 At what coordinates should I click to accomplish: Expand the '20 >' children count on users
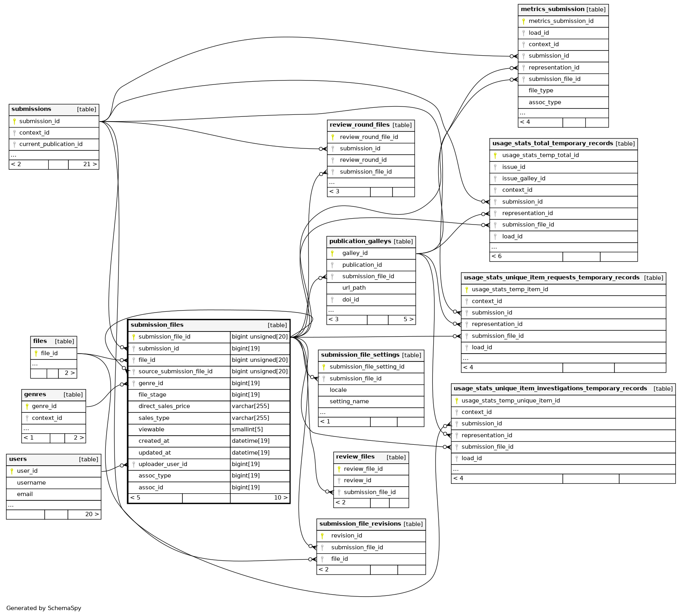(x=92, y=514)
